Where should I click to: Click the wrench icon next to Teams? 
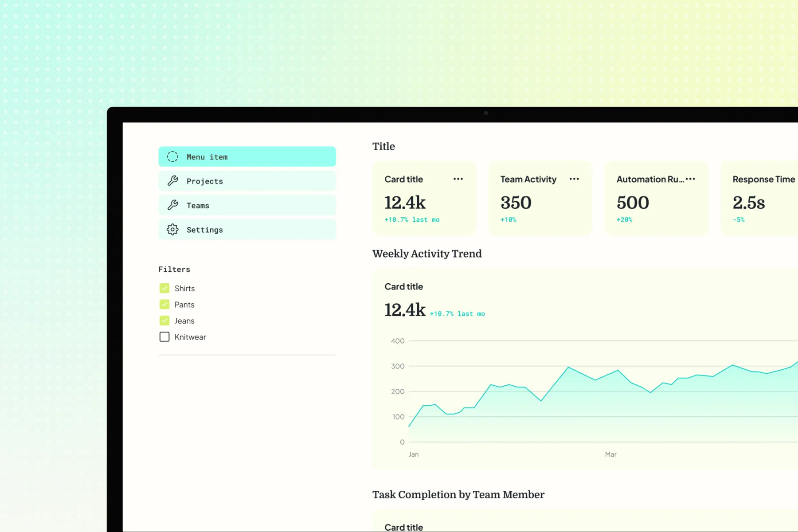pyautogui.click(x=172, y=205)
